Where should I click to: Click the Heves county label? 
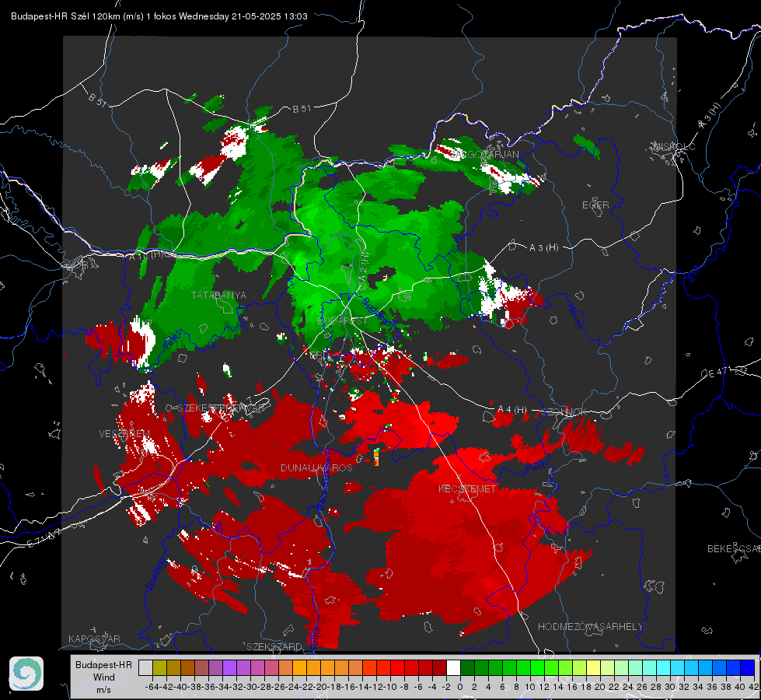coord(574,317)
